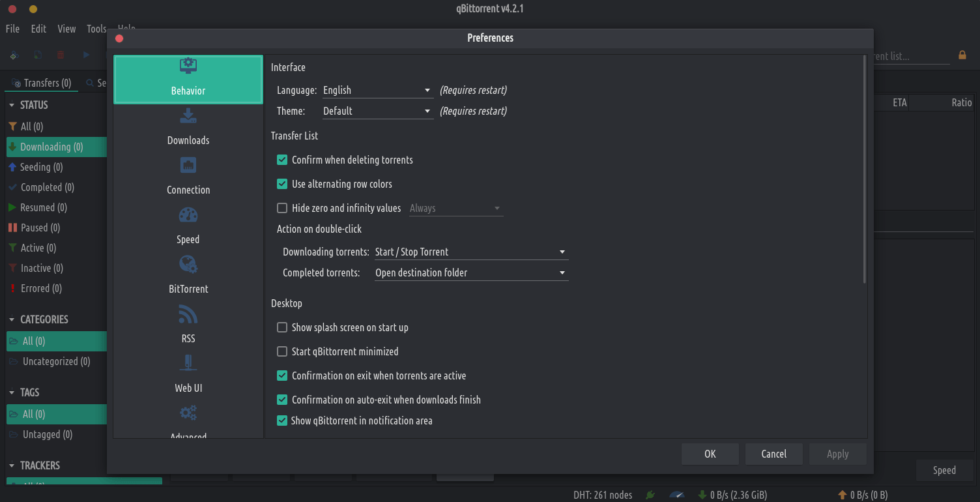Click the lock icon in main toolbar
The image size is (980, 502).
pos(962,55)
